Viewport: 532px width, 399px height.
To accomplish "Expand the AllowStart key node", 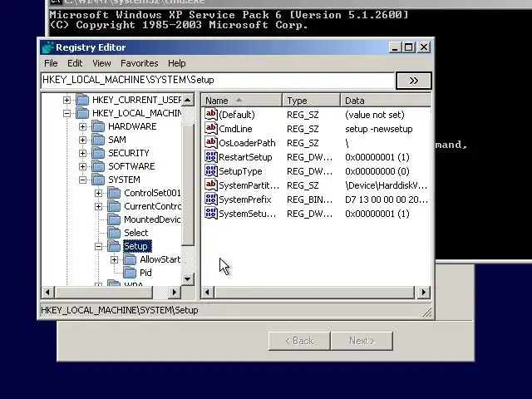I will tap(115, 259).
